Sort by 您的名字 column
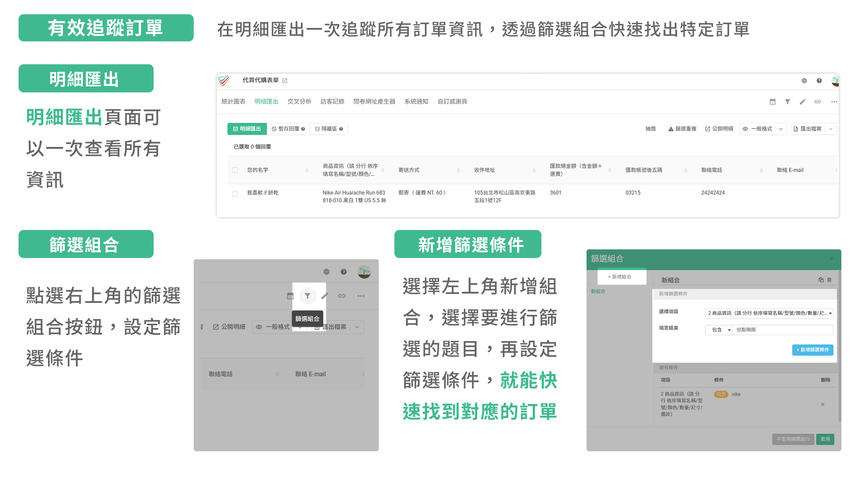This screenshot has height=488, width=868. [x=307, y=170]
